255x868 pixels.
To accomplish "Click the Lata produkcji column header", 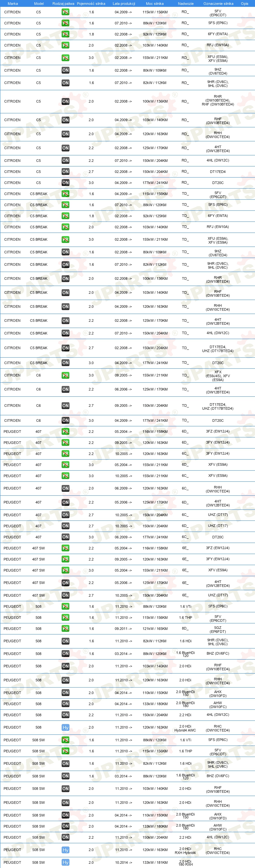I will 124,4.
